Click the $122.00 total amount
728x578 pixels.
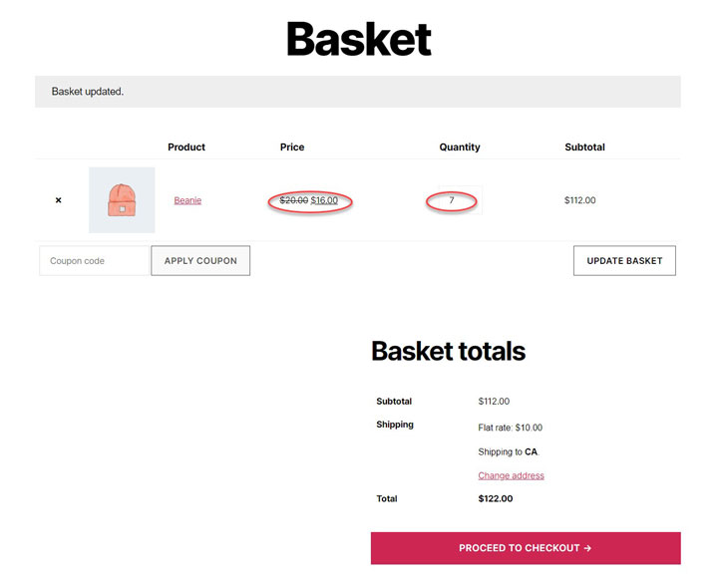point(496,498)
